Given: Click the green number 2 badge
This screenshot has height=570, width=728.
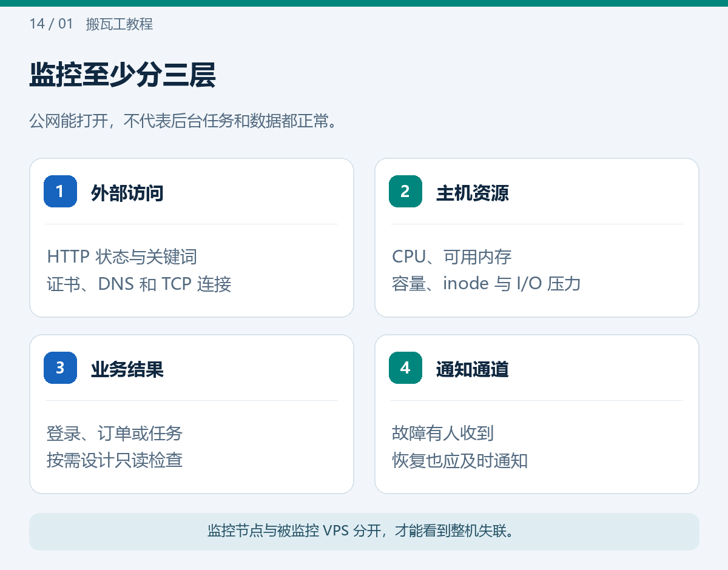Looking at the screenshot, I should [x=405, y=191].
